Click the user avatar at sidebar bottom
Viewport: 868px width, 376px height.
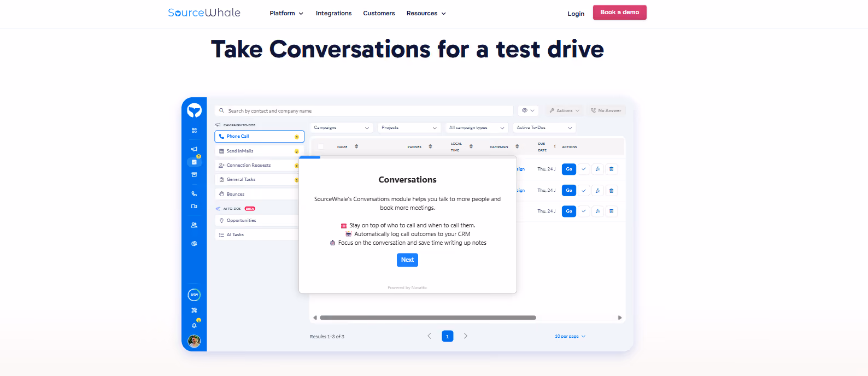194,342
